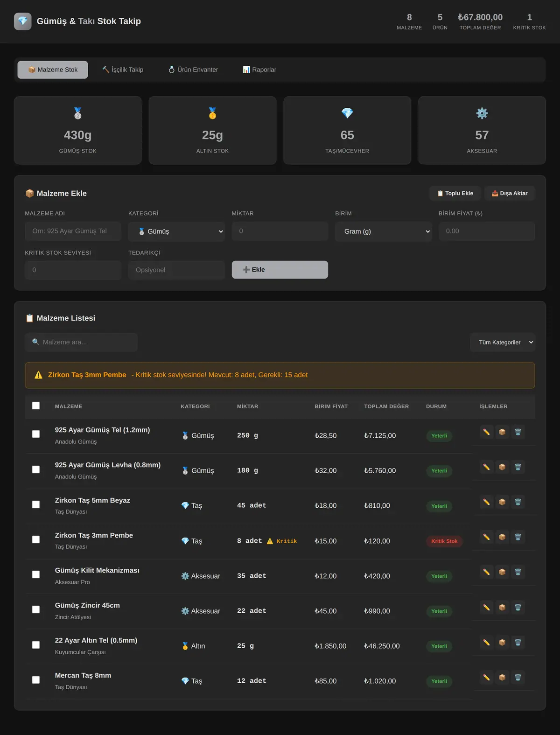
Task: Delete the 925 Ayar Gümüş Levha row
Action: point(518,467)
